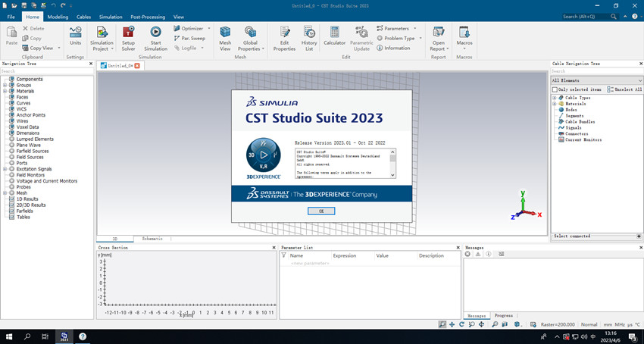Launch the Calculator tool

tap(335, 36)
